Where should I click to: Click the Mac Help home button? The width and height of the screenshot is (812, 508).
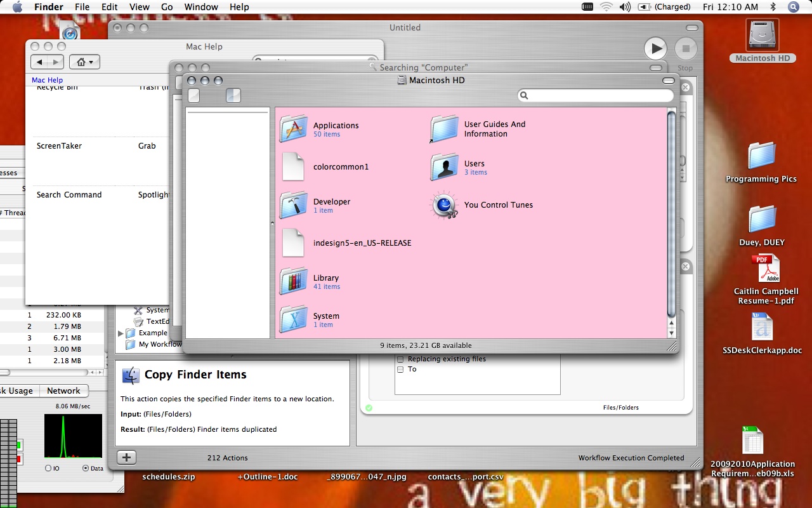point(84,62)
